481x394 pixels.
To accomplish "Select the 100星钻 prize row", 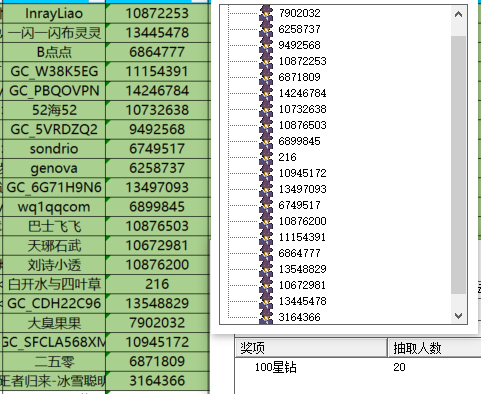I will (358, 367).
